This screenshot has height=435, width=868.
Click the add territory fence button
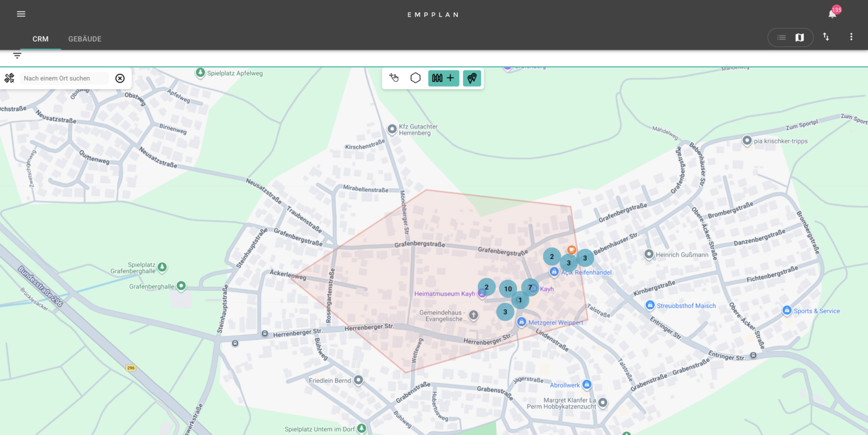coord(443,78)
